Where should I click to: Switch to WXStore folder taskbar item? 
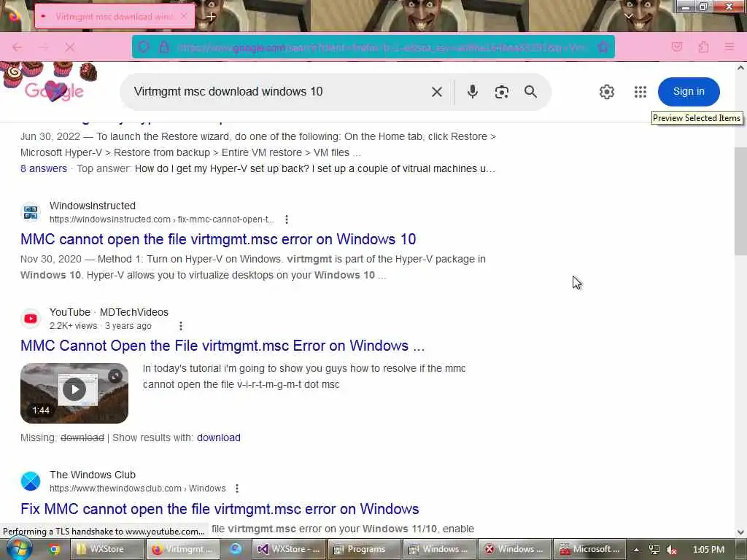click(107, 549)
